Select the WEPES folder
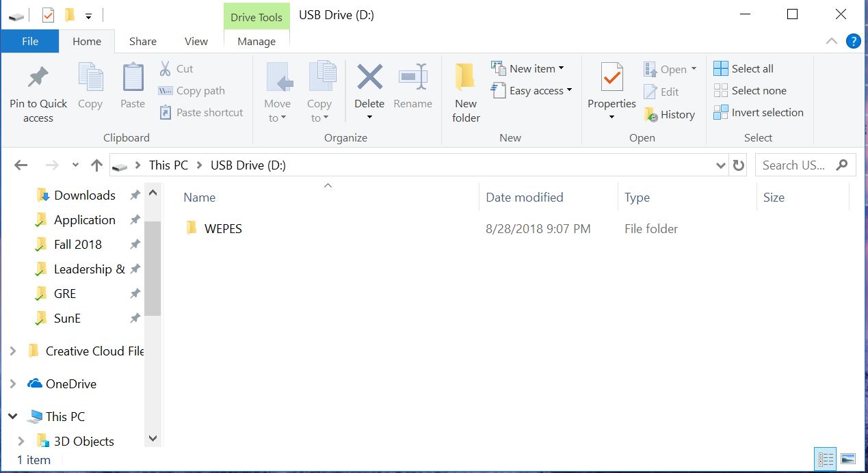 tap(223, 229)
